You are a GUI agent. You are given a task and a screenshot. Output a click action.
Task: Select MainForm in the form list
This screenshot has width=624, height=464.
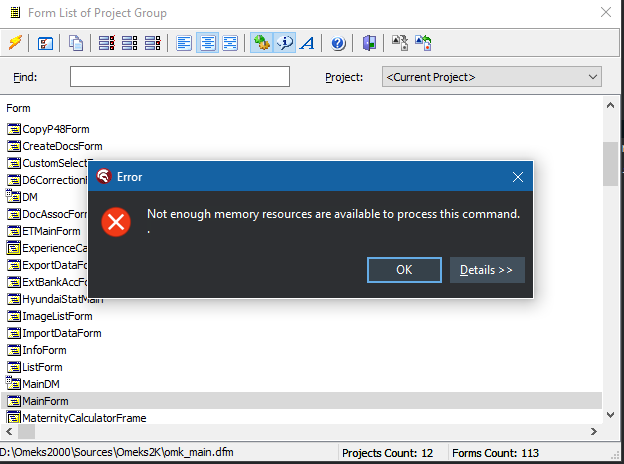coord(45,401)
